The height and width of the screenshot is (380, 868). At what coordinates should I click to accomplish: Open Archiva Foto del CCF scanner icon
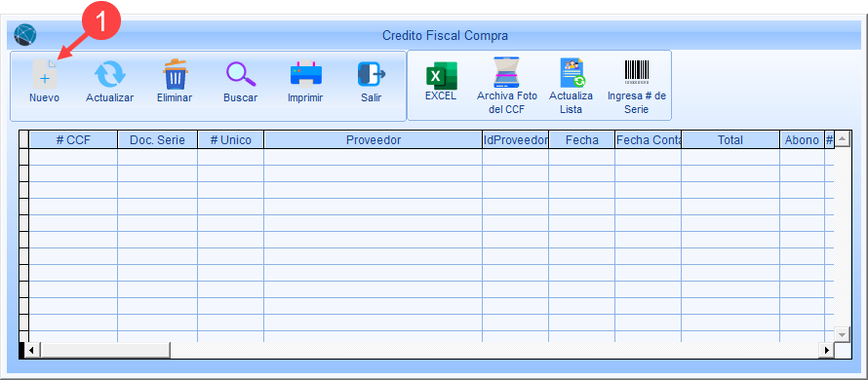tap(507, 72)
